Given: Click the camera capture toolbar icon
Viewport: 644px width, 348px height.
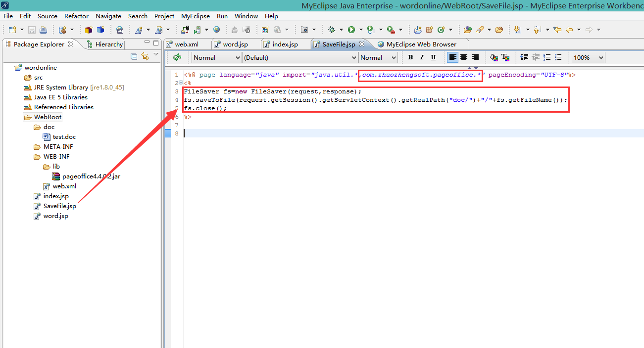Looking at the screenshot, I should click(x=304, y=30).
